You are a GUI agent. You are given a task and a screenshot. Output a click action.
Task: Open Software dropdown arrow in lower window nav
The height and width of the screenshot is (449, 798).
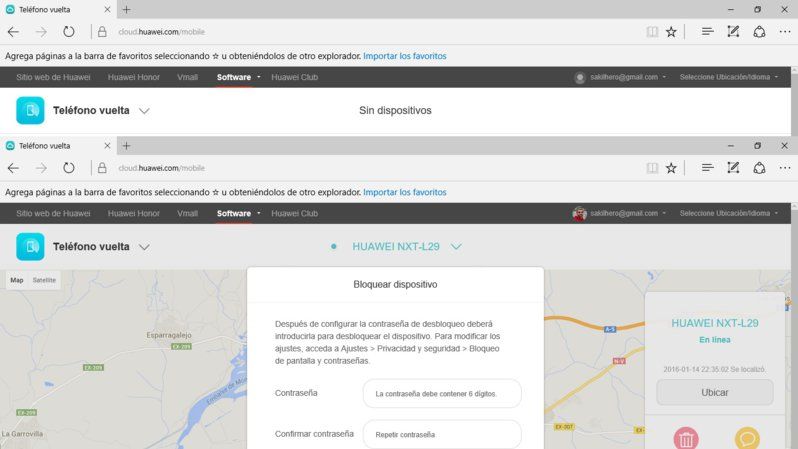259,213
